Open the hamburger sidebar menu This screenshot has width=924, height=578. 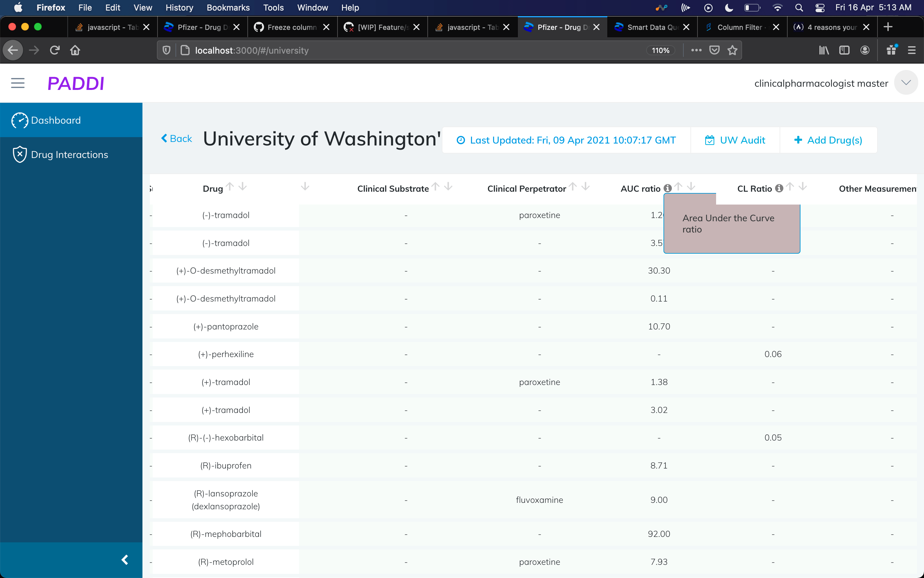18,83
